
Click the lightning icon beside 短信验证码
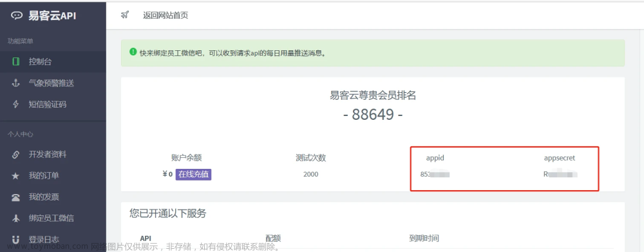pyautogui.click(x=15, y=104)
